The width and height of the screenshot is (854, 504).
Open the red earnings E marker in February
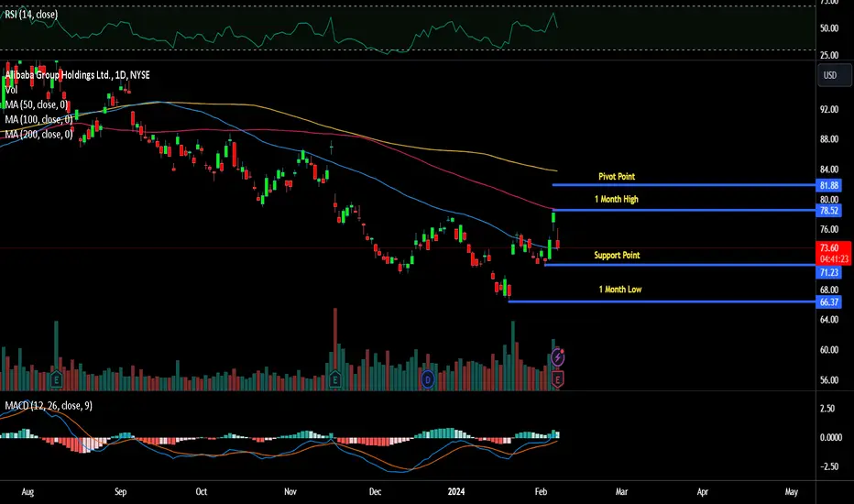point(557,379)
